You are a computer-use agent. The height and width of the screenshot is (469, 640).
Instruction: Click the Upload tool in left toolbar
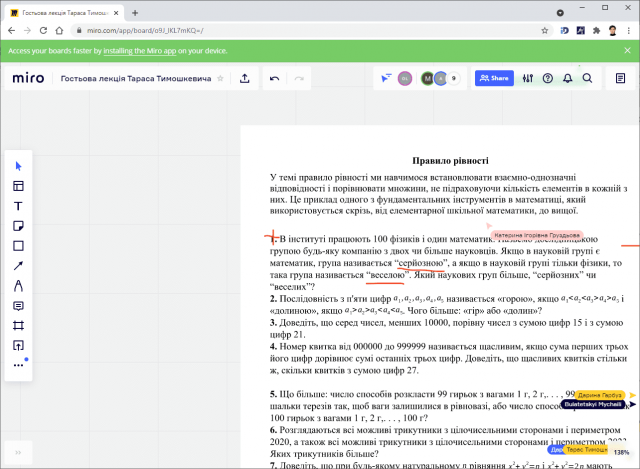click(18, 345)
